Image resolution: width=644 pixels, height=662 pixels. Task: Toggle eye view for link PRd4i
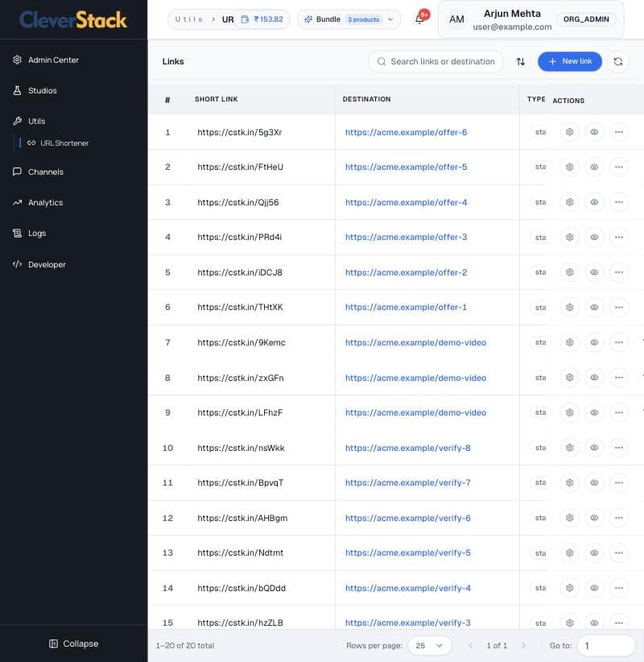(594, 238)
